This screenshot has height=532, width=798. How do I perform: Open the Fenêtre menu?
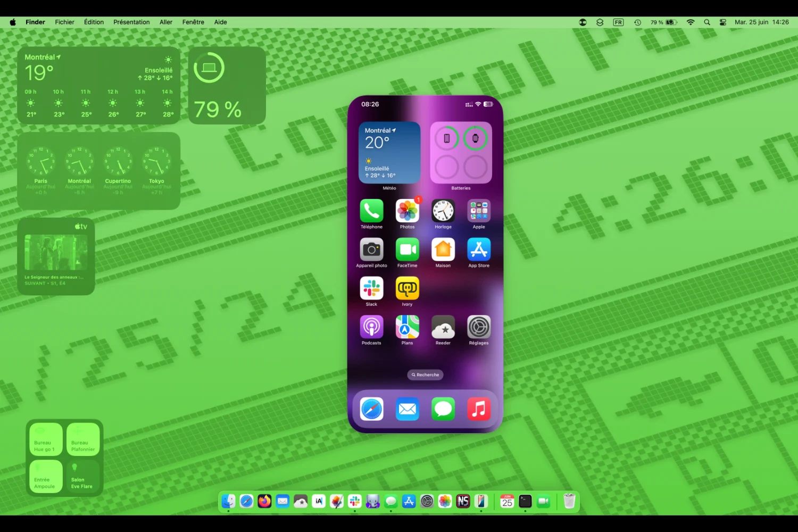point(193,22)
